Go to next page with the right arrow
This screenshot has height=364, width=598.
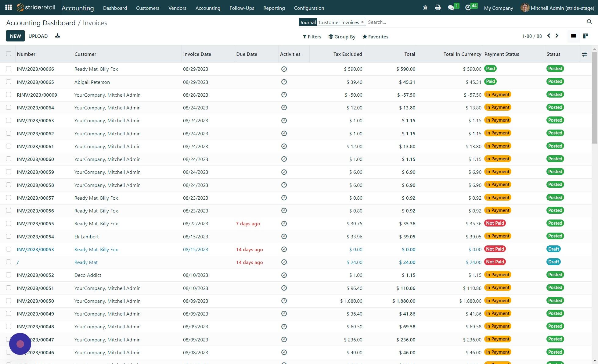(557, 36)
